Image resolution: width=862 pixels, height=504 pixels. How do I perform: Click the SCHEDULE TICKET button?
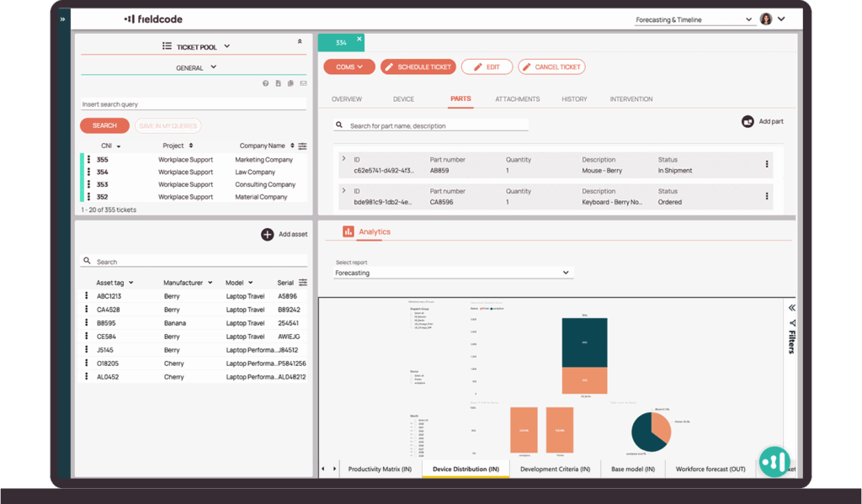pos(418,67)
